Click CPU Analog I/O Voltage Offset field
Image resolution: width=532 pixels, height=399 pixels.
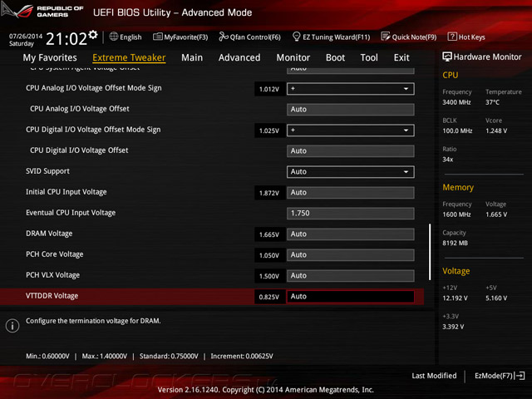[x=350, y=109]
